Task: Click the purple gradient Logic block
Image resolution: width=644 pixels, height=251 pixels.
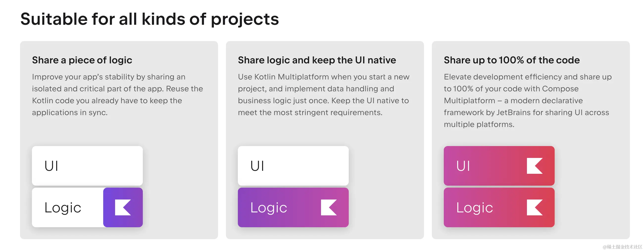Action: pos(293,207)
